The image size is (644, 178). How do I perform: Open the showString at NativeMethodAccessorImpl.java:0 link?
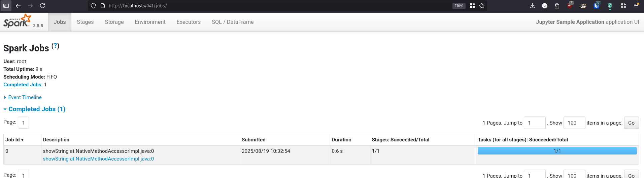click(x=98, y=159)
